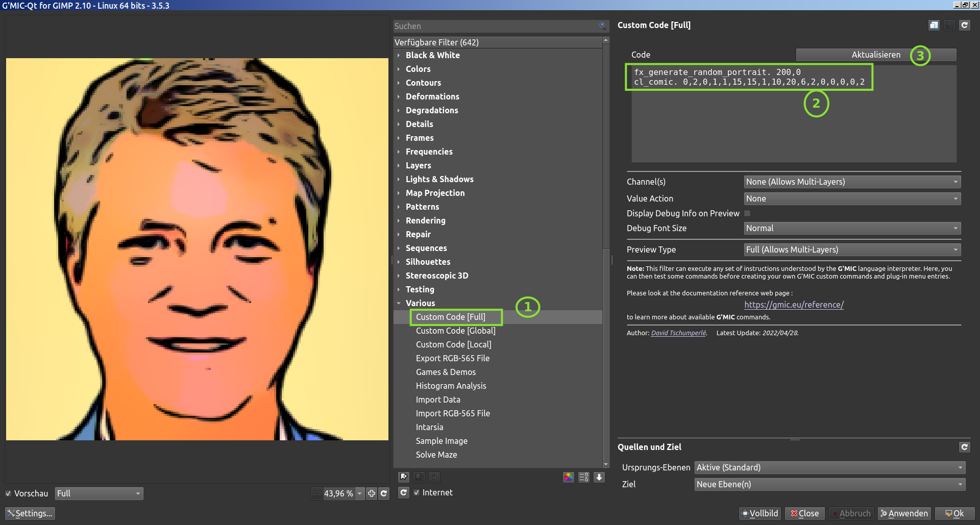Enable Display Debug Info on Preview

pyautogui.click(x=747, y=213)
